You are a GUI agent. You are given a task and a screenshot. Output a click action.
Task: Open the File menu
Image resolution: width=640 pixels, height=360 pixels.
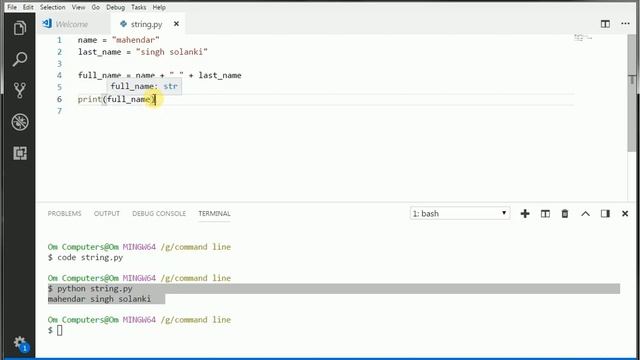[x=12, y=7]
